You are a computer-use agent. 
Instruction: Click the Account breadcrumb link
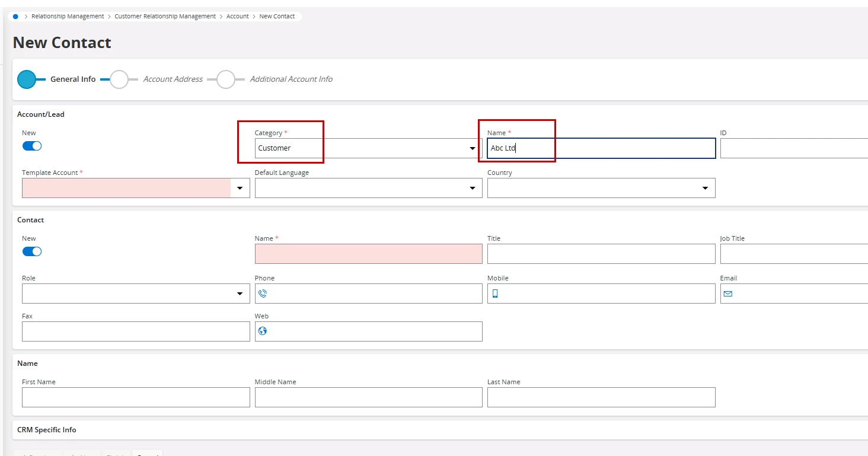tap(237, 17)
